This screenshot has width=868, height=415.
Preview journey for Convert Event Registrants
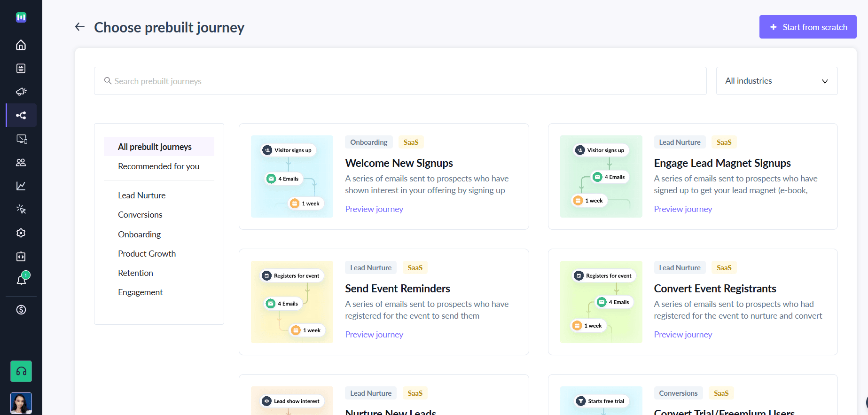[683, 335]
